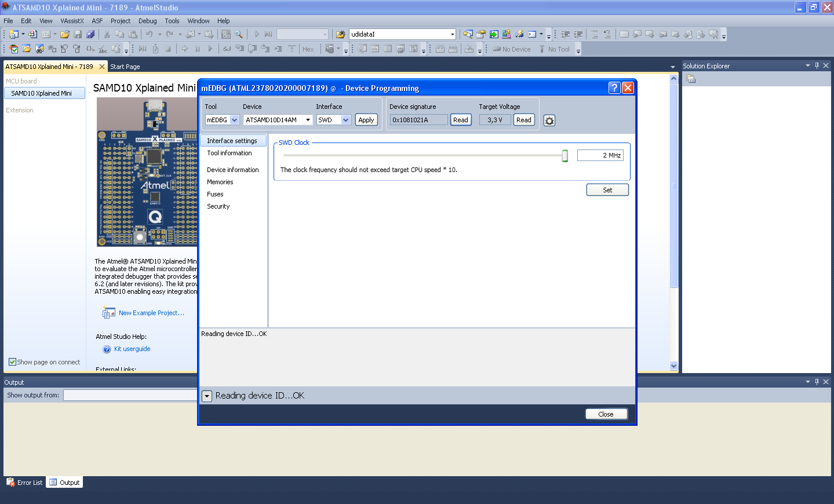This screenshot has height=504, width=834.
Task: Open the Show output from dropdown
Action: coord(130,395)
